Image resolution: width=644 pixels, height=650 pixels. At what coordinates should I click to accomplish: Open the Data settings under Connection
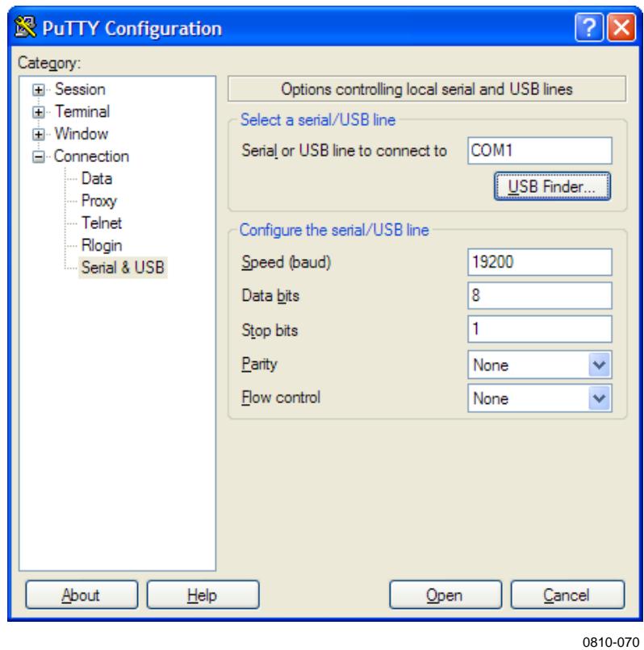click(97, 179)
